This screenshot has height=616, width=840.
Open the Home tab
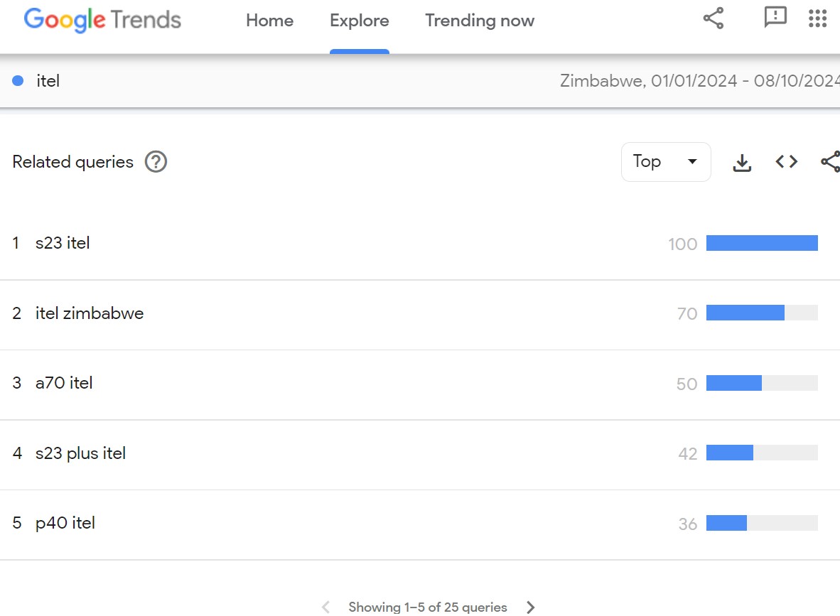coord(269,21)
